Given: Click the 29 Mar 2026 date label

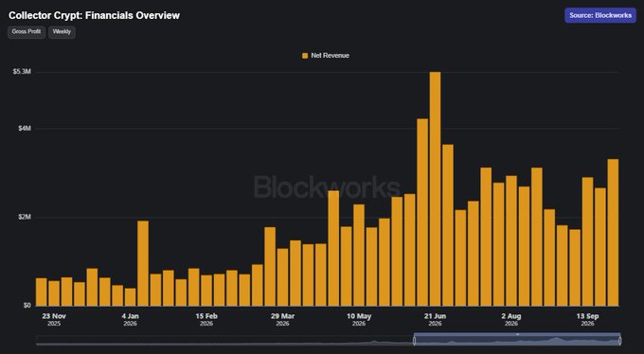Looking at the screenshot, I should click(x=282, y=320).
